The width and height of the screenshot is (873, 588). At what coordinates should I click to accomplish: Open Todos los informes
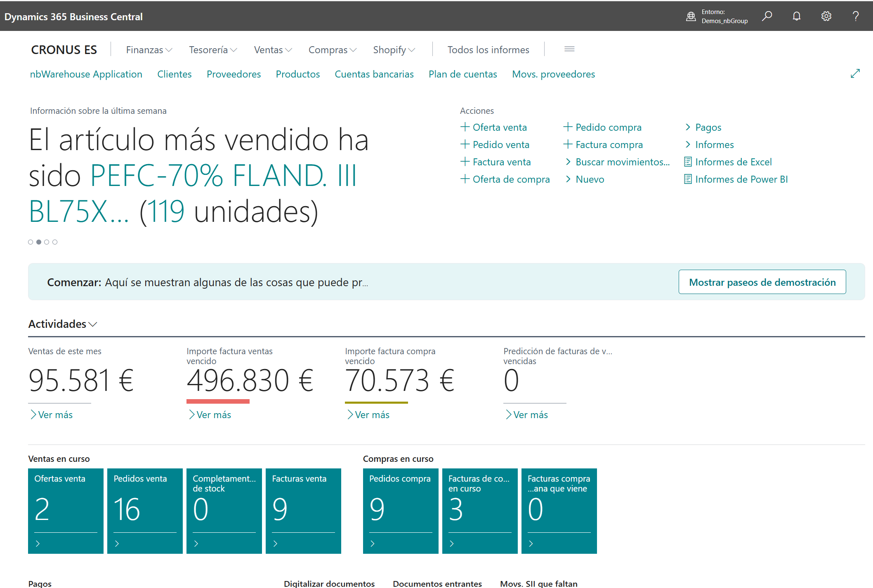pyautogui.click(x=488, y=50)
